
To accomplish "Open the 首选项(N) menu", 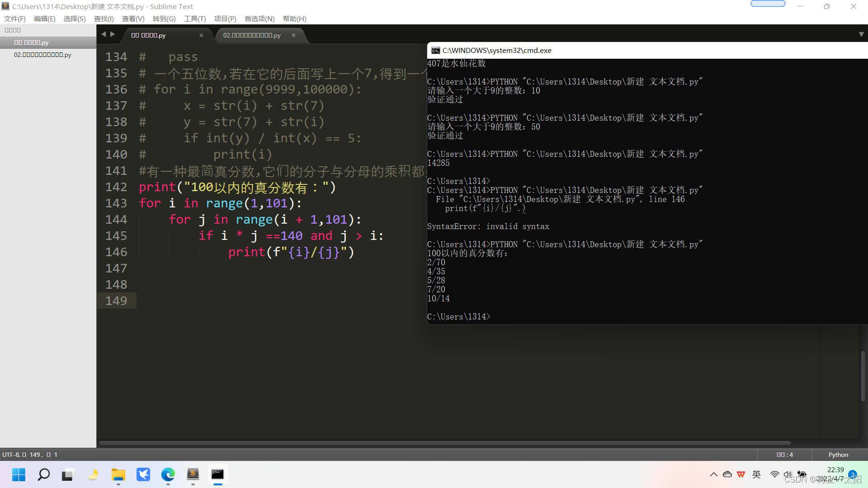I will 259,19.
